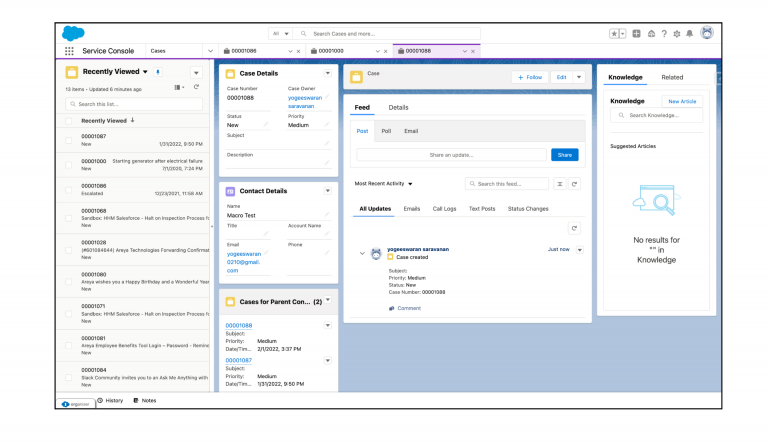
Task: Pin the Recently Viewed list view
Action: point(158,72)
